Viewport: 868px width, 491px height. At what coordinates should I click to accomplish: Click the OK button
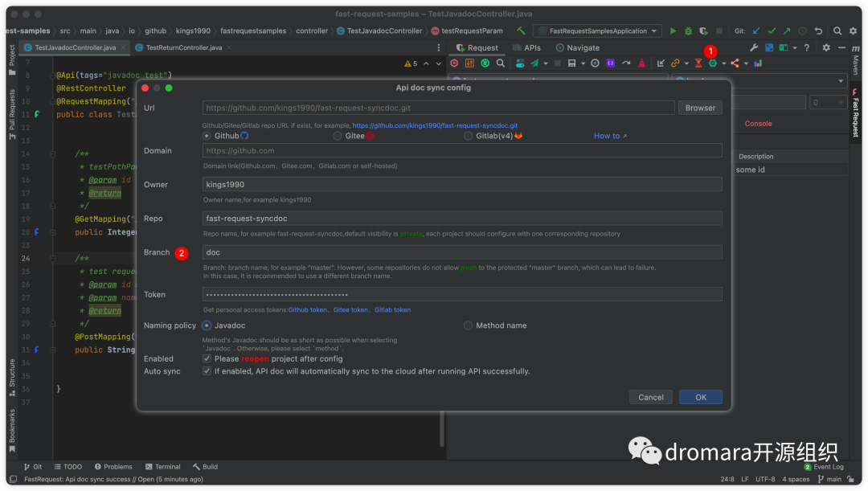701,397
